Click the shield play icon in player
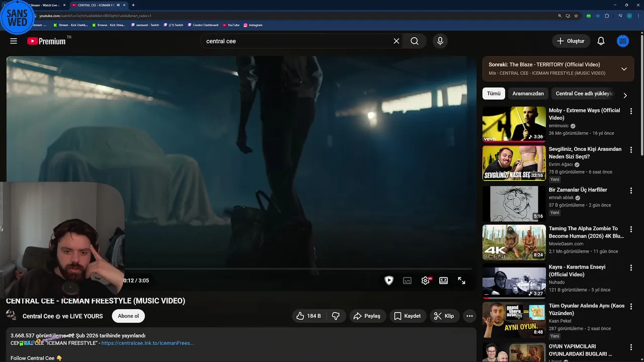The width and height of the screenshot is (644, 362). click(x=389, y=281)
